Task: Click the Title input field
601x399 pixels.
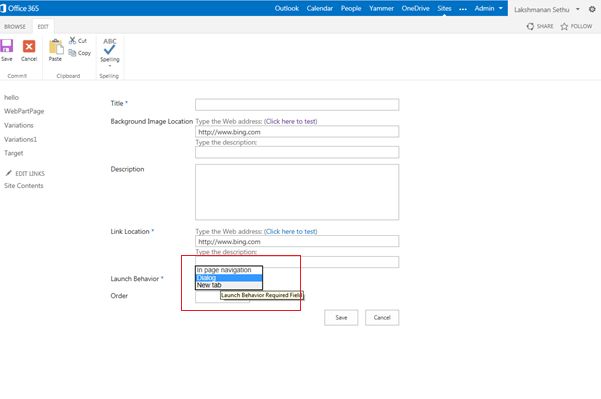Action: [x=297, y=105]
